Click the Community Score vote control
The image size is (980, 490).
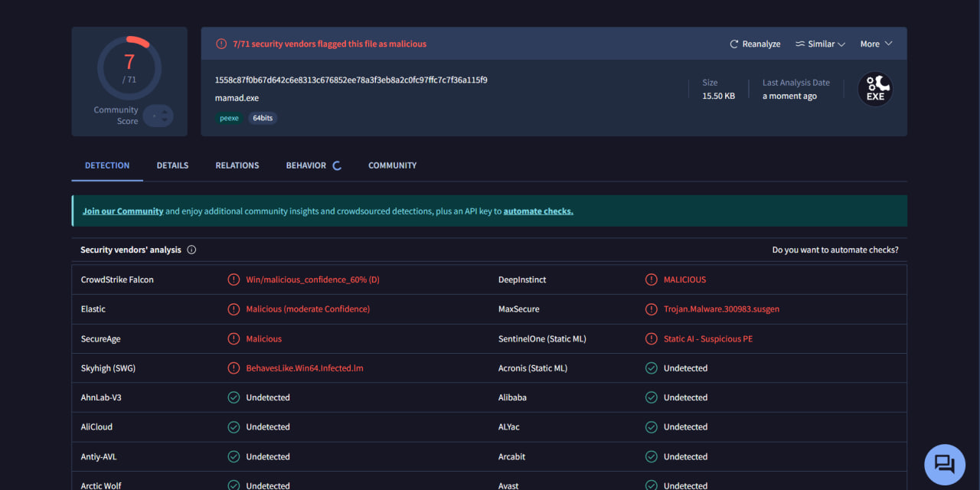point(158,116)
